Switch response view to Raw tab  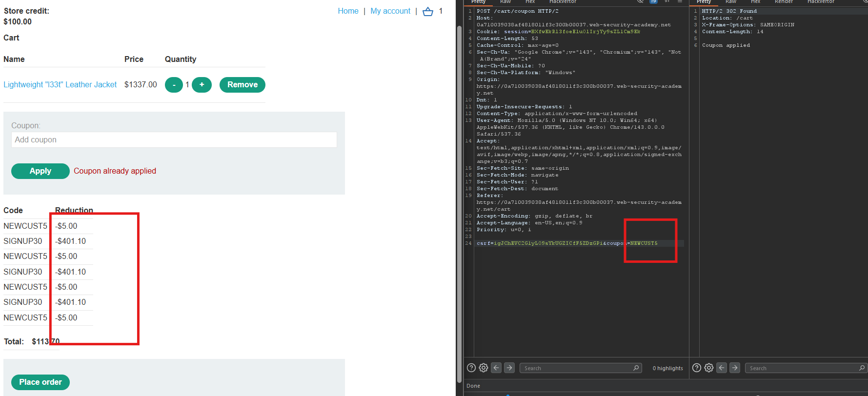click(x=731, y=2)
